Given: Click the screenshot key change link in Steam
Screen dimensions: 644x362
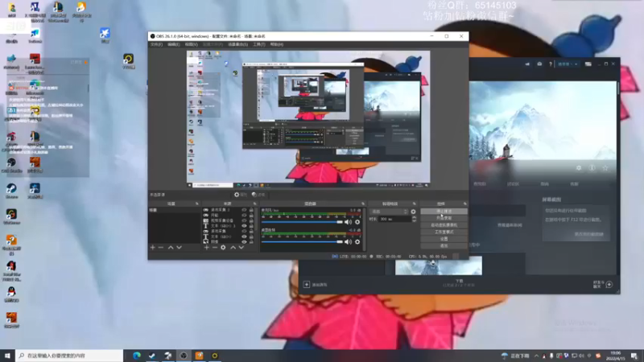Looking at the screenshot, I should point(589,234).
